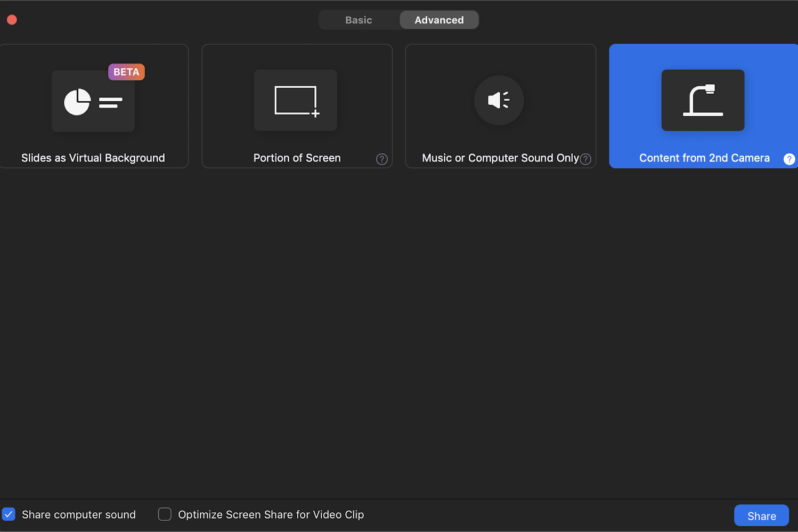Select the document camera icon for 2nd camera
The height and width of the screenshot is (532, 798).
(703, 101)
